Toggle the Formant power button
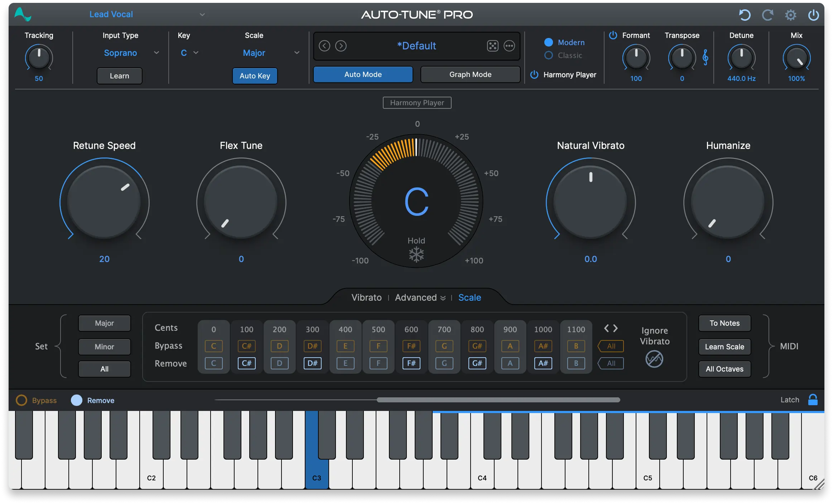Viewport: 833px width, 504px height. [x=613, y=35]
